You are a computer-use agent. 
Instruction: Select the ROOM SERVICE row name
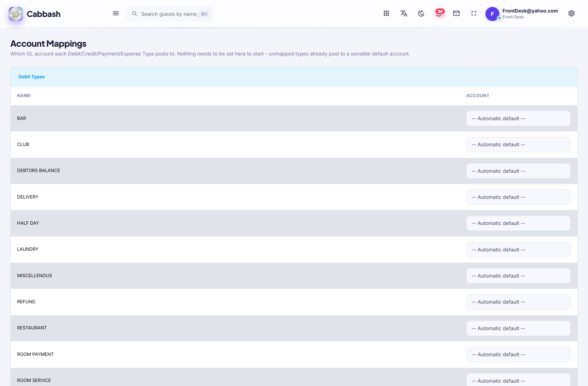point(34,380)
